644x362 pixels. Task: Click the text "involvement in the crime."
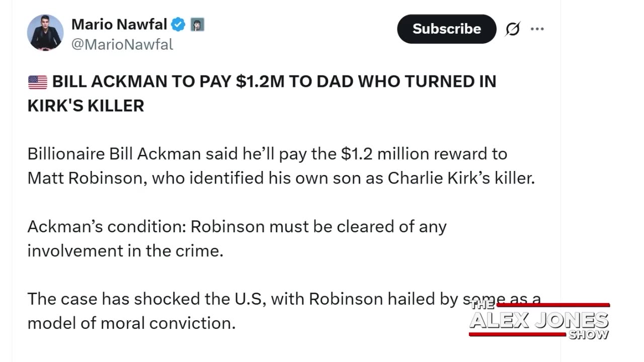pyautogui.click(x=125, y=250)
